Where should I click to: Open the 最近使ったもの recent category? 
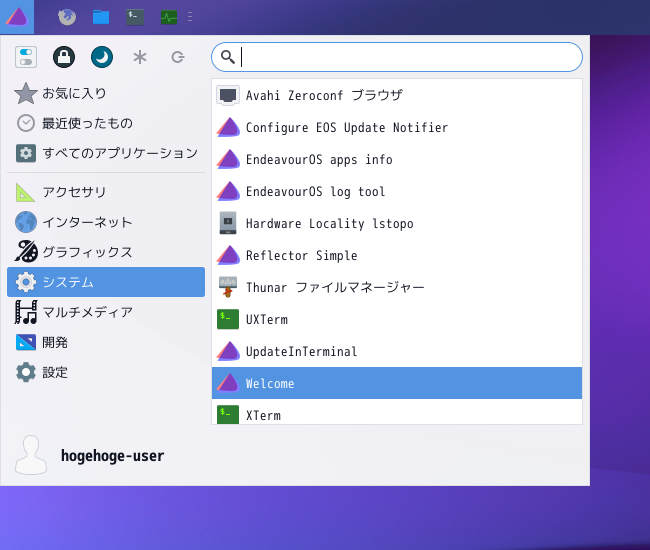pyautogui.click(x=106, y=123)
